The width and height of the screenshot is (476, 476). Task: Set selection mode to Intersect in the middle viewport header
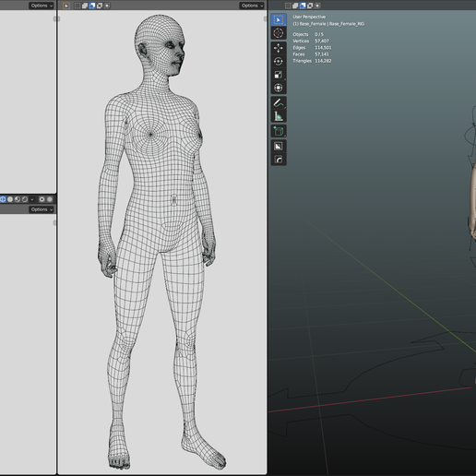pos(107,6)
